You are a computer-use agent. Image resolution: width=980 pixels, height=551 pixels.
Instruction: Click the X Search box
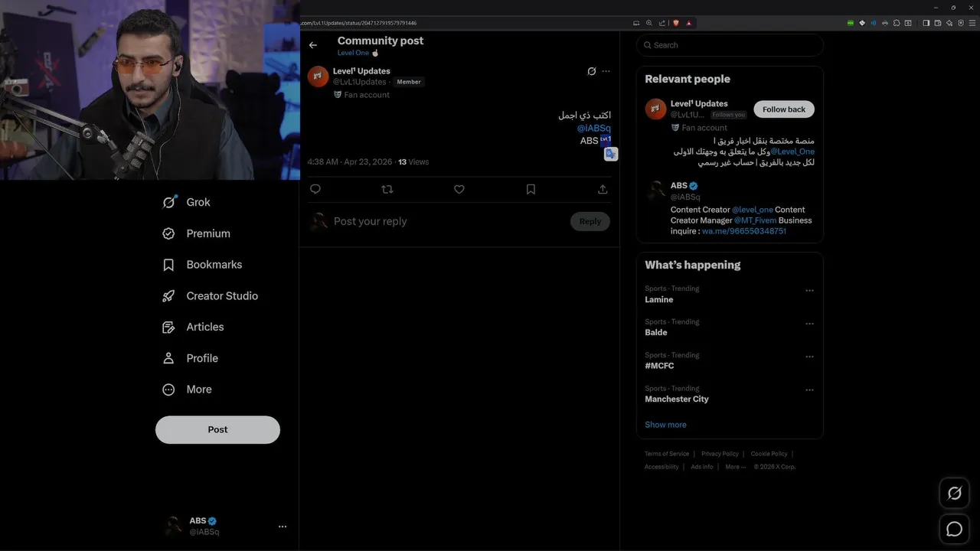(x=730, y=45)
